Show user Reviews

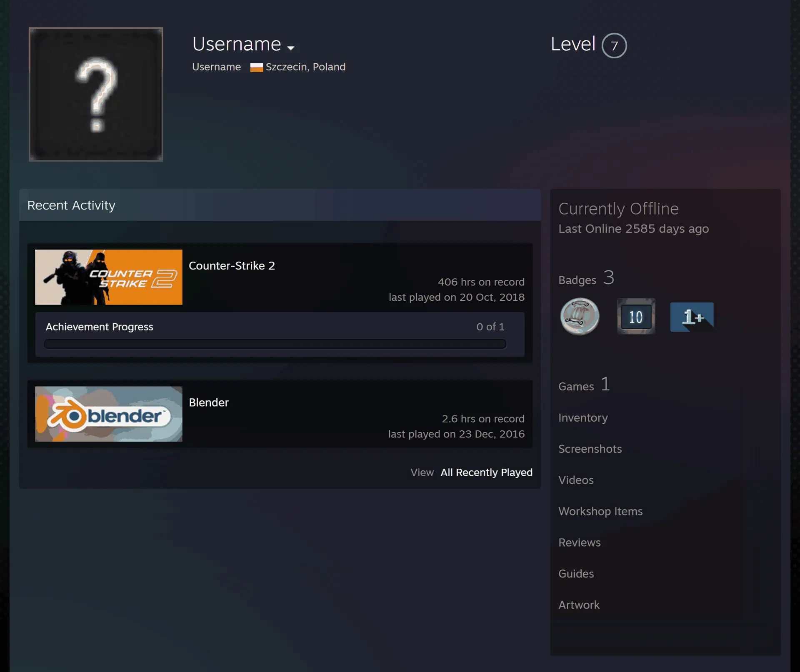(x=580, y=542)
